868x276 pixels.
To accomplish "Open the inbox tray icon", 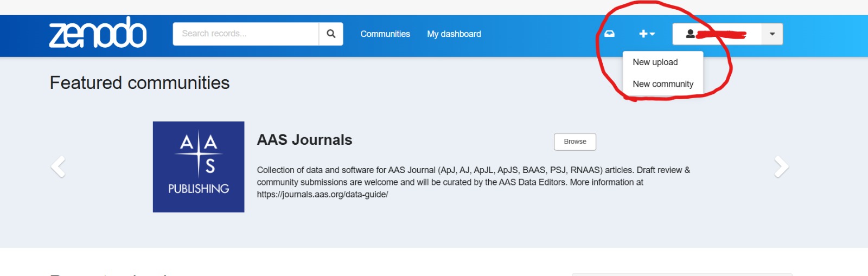I will 609,34.
